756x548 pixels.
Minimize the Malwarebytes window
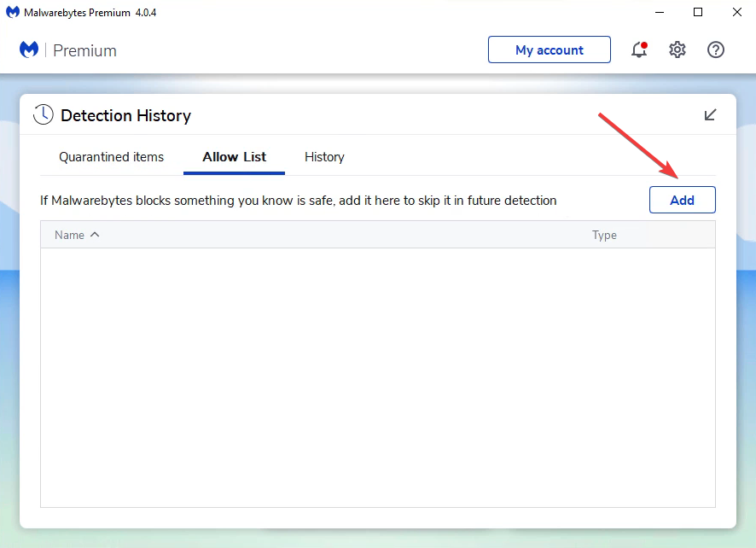click(x=660, y=12)
